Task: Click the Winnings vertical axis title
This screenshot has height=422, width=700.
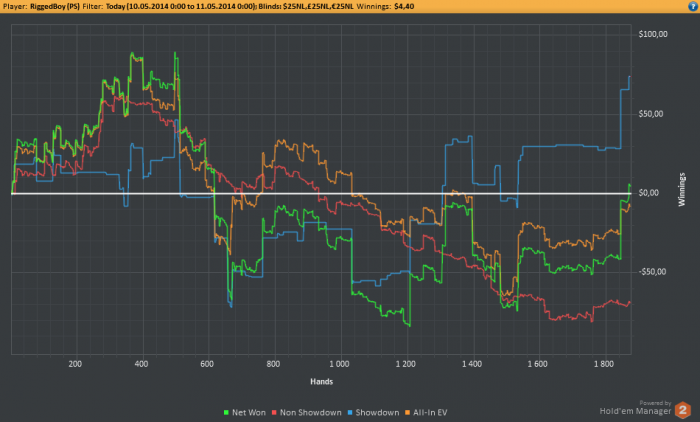Action: click(x=682, y=189)
